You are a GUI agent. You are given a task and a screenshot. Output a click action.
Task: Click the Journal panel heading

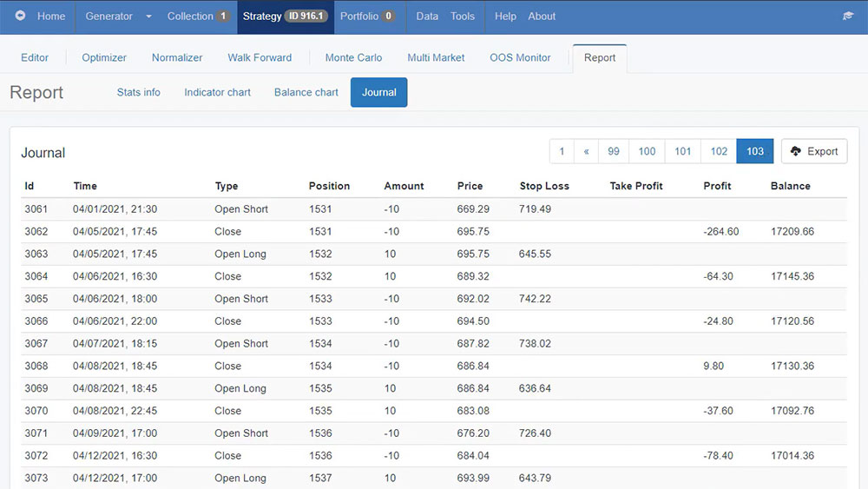click(43, 153)
